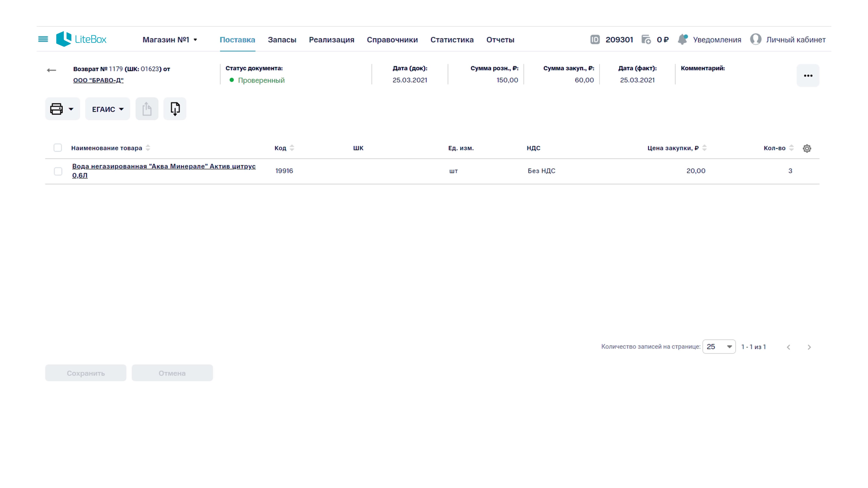The width and height of the screenshot is (868, 488).
Task: Open table column settings gear
Action: point(807,148)
